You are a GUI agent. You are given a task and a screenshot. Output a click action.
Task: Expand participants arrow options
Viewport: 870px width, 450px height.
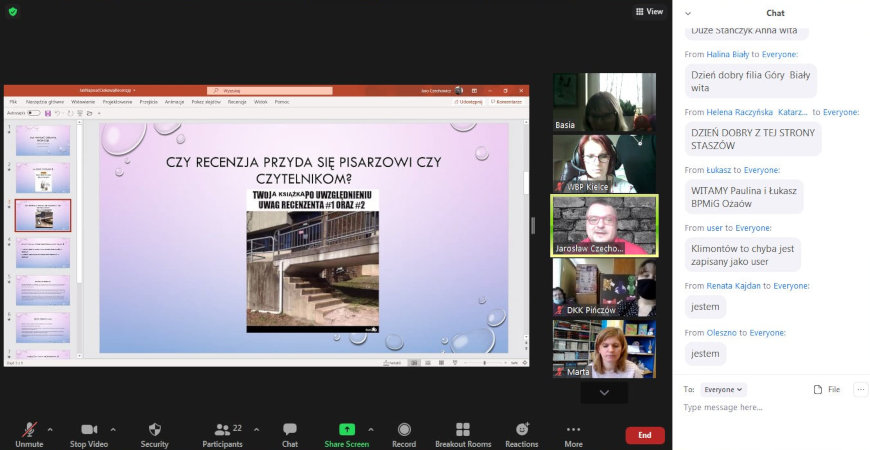pyautogui.click(x=256, y=429)
